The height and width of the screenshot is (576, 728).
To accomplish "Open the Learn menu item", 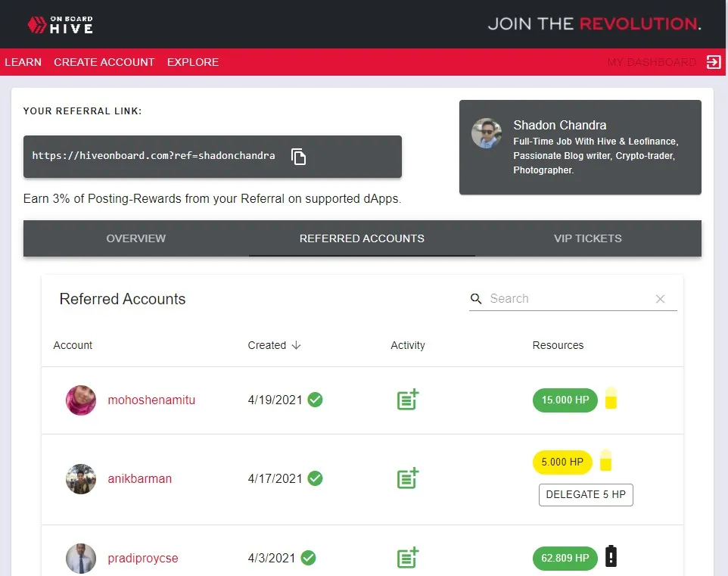I will 23,62.
